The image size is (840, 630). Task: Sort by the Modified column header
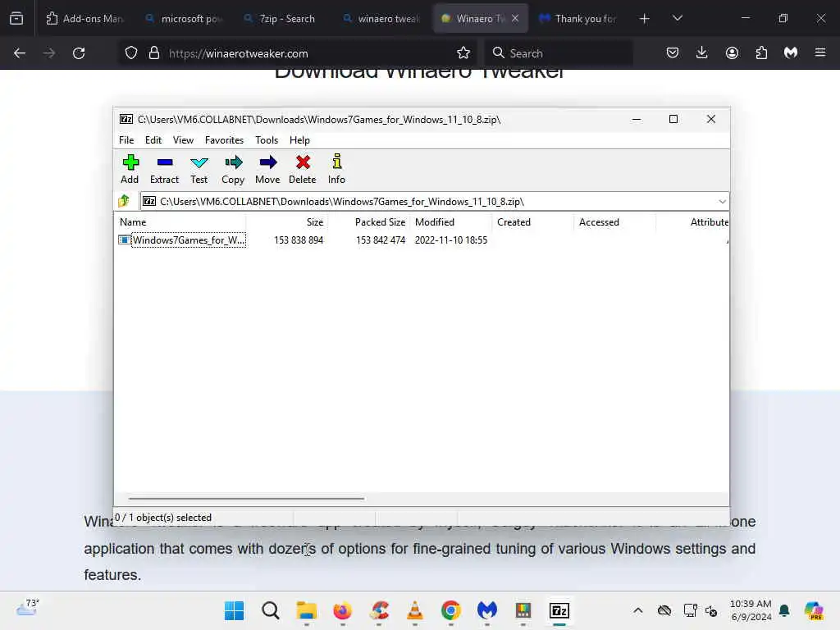[x=451, y=221]
